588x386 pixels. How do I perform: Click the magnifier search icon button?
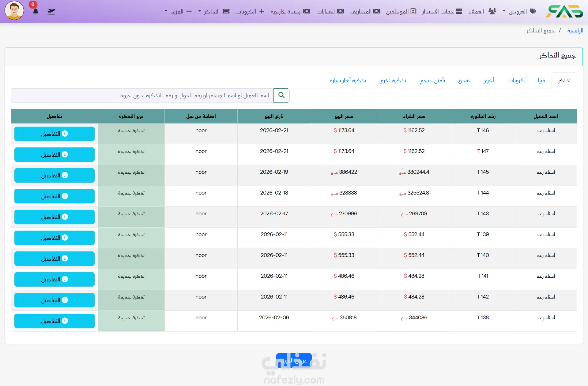(x=281, y=95)
